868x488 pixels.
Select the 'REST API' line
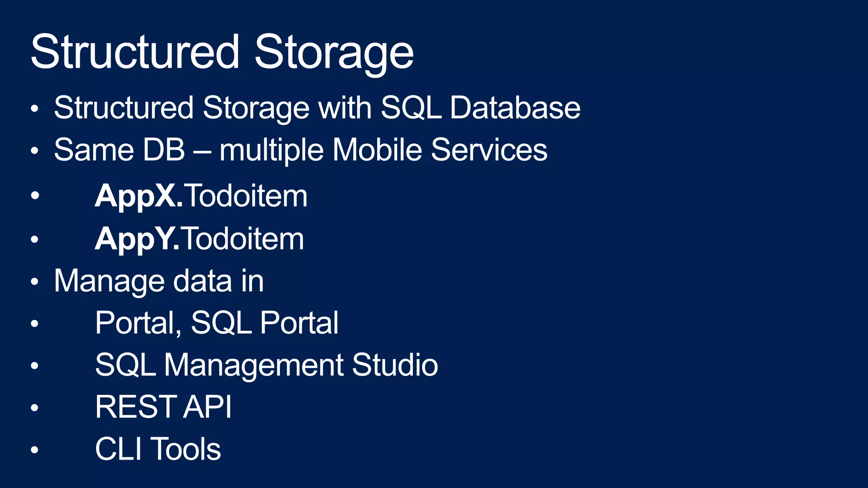pos(163,407)
